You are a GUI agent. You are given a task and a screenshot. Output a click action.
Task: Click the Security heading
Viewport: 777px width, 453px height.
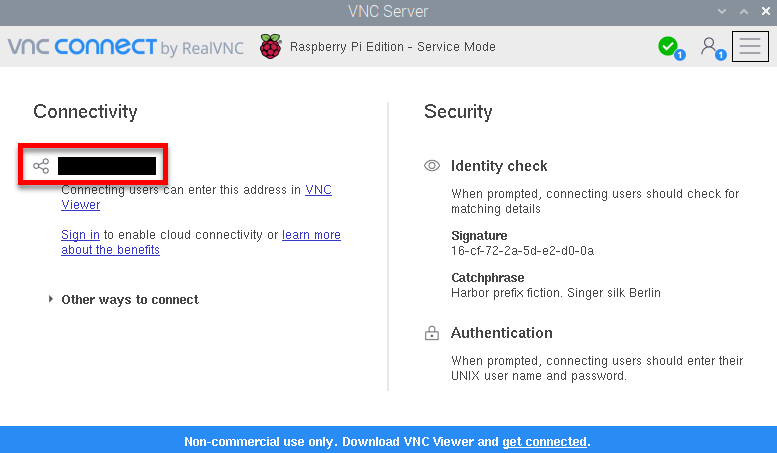458,112
